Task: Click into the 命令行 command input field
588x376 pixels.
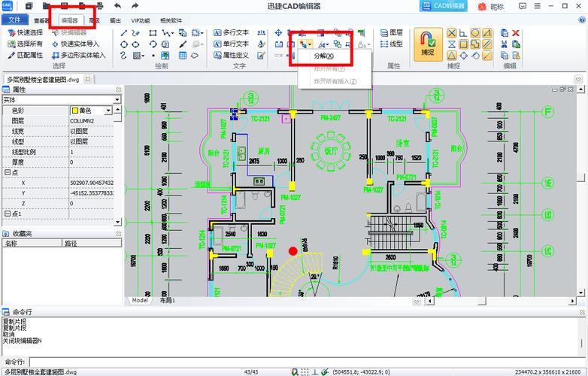Action: (x=305, y=362)
